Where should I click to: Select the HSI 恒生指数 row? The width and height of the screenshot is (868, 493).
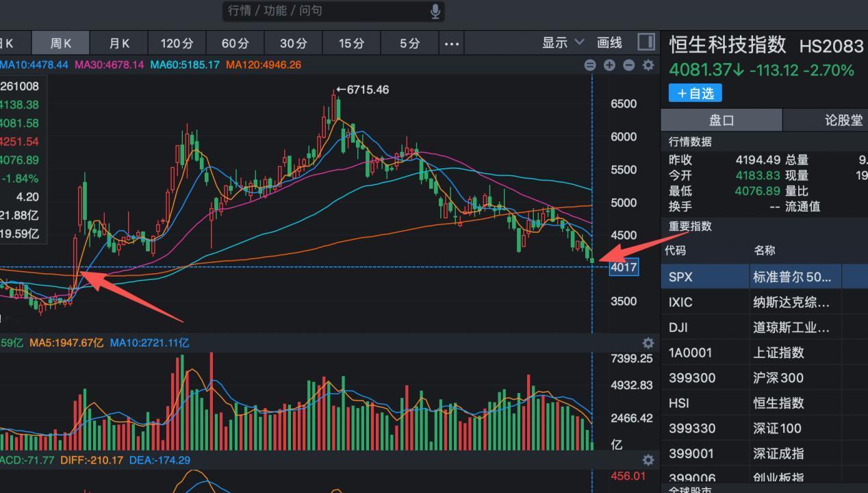point(765,403)
